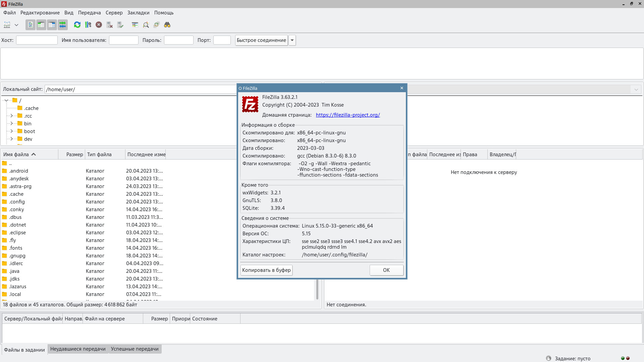Screen dimensions: 644x362
Task: Toggle processing of the transfer queue
Action: tap(88, 25)
